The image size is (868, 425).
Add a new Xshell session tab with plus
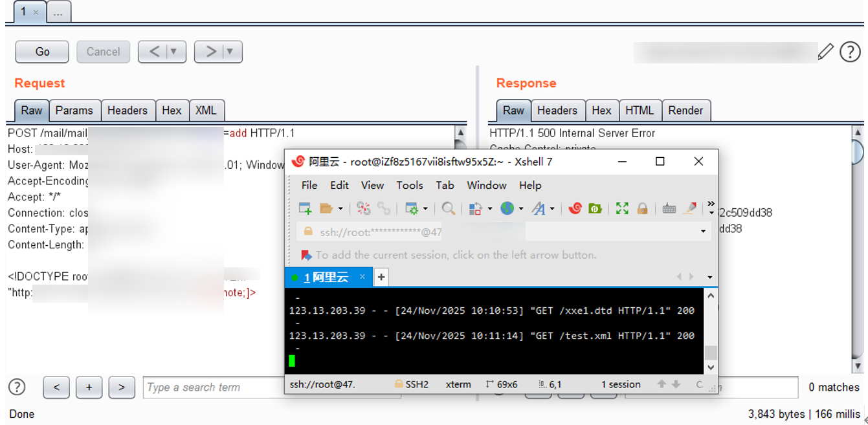tap(381, 277)
